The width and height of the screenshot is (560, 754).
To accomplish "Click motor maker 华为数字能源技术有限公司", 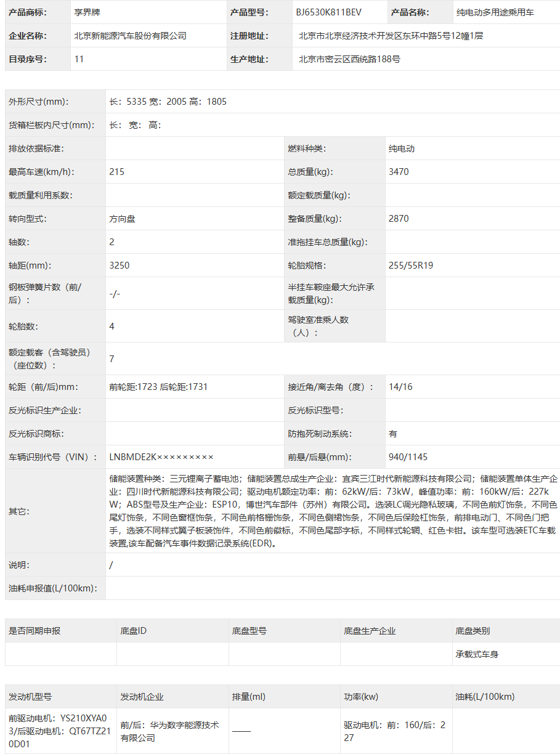I will coord(169,731).
